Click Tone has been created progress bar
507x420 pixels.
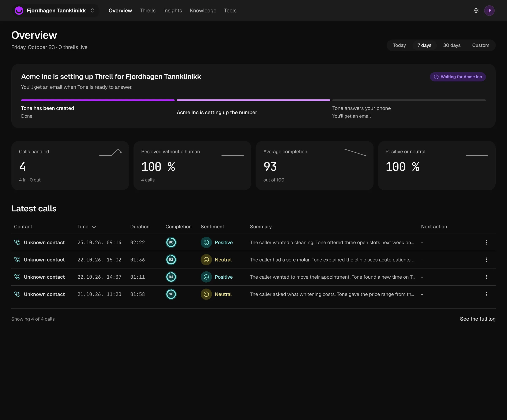click(x=98, y=100)
